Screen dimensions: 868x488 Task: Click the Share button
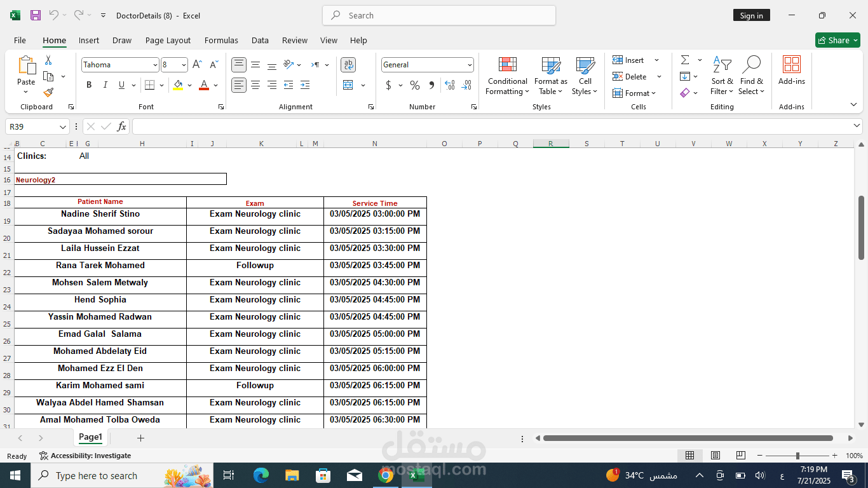pyautogui.click(x=837, y=39)
